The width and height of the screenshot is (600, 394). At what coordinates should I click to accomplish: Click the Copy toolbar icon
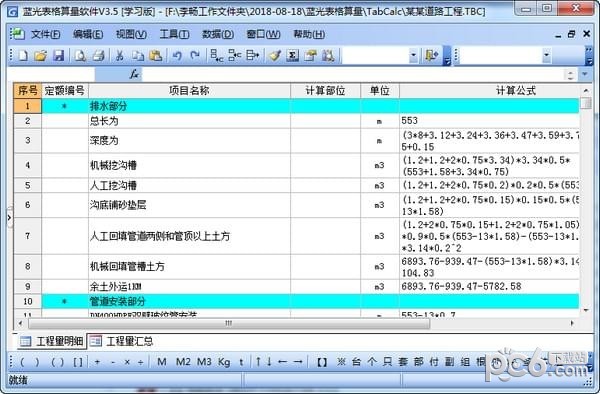click(x=138, y=56)
